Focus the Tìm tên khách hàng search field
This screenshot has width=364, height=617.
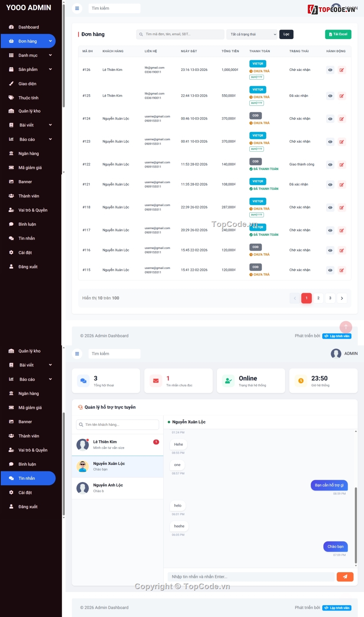117,425
